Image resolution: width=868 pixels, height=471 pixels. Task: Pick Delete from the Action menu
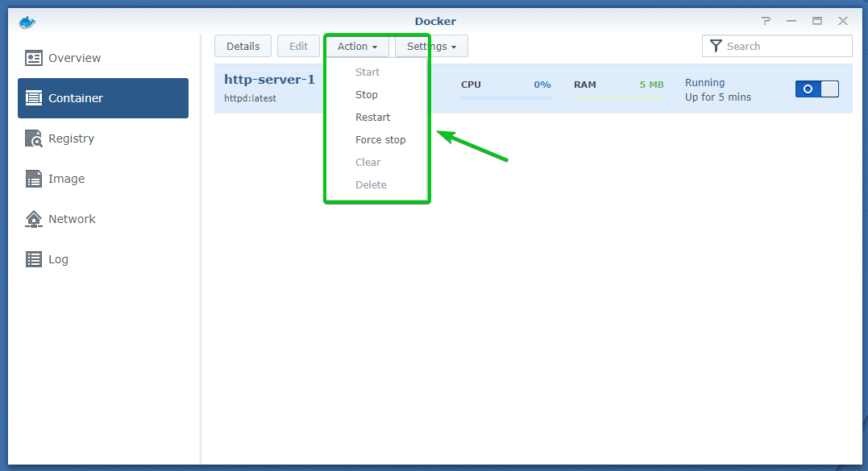371,184
